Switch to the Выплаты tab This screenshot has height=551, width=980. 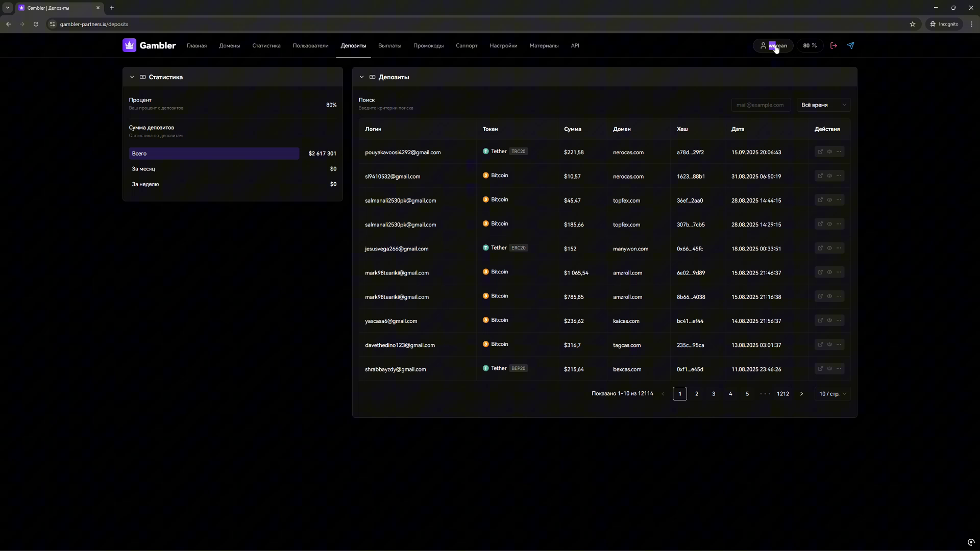tap(389, 45)
